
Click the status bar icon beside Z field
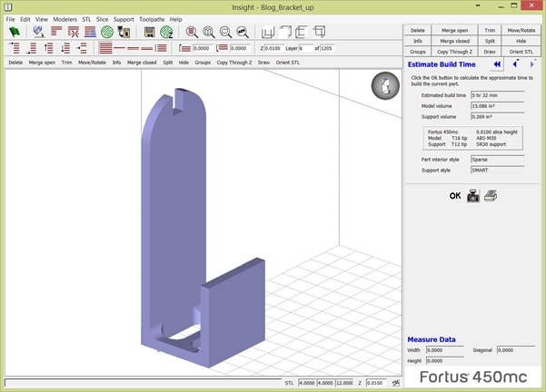coord(395,384)
